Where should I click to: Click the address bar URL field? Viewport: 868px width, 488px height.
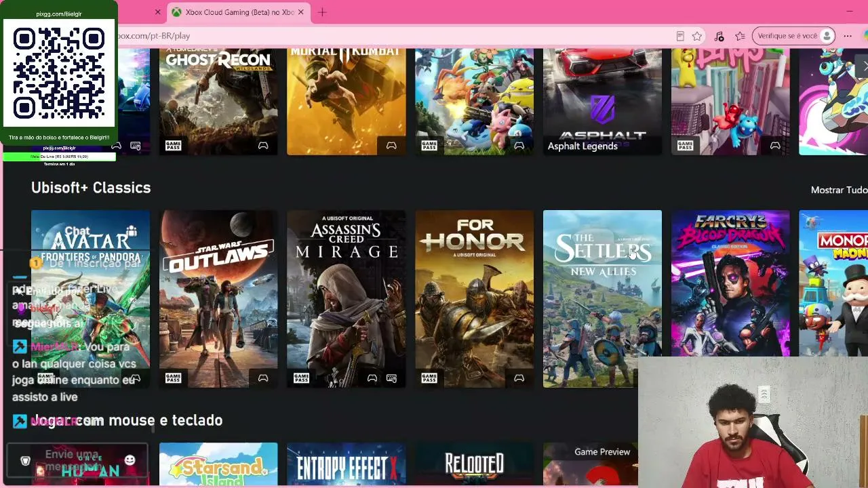[x=393, y=36]
